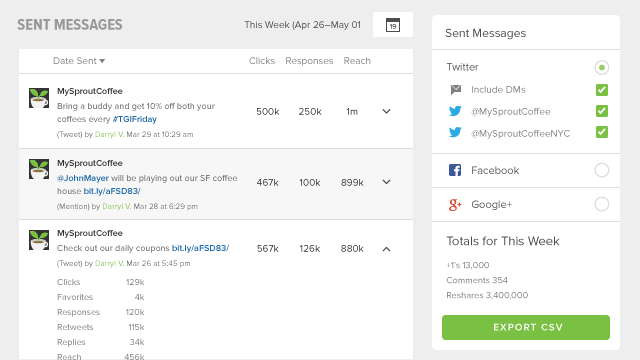Click the avatar of the @JohnMayer mention
This screenshot has height=360, width=640.
(39, 169)
